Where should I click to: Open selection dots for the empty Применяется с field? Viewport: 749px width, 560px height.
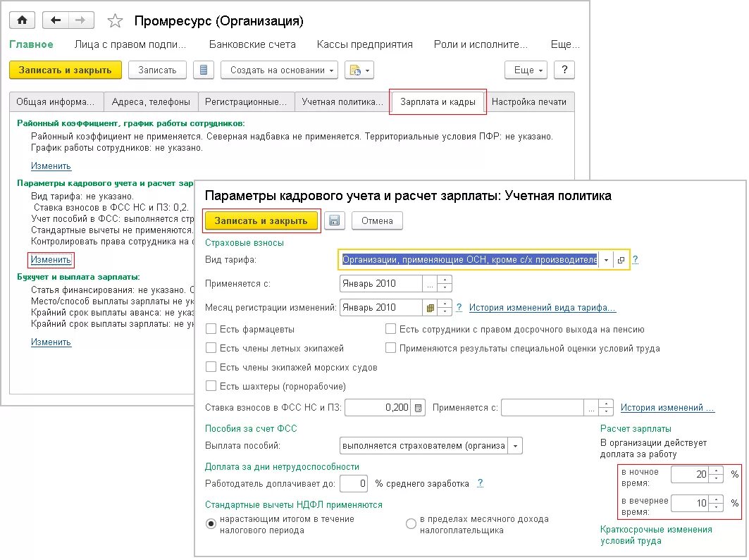click(x=591, y=408)
